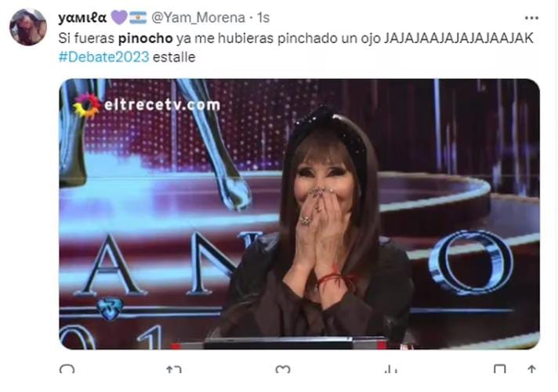Open view analytics bar chart icon

click(391, 369)
